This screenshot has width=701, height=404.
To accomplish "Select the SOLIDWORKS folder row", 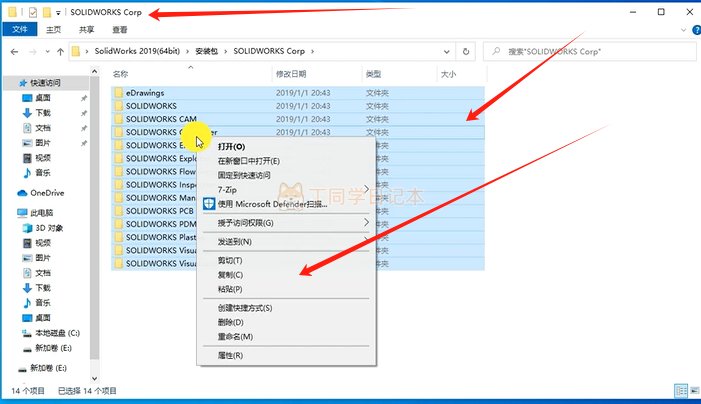I will [x=298, y=106].
